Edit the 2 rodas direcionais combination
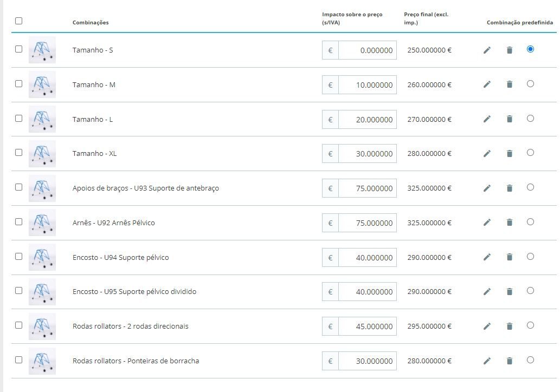 click(x=487, y=326)
